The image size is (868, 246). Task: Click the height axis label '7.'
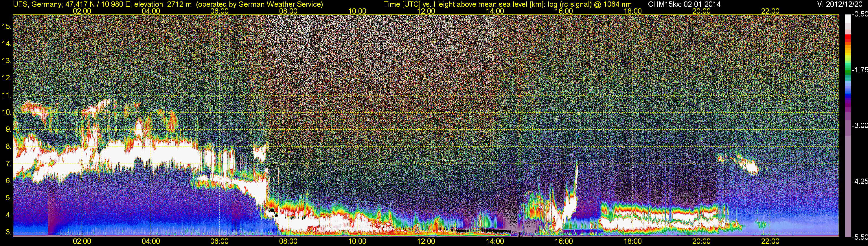pyautogui.click(x=9, y=164)
